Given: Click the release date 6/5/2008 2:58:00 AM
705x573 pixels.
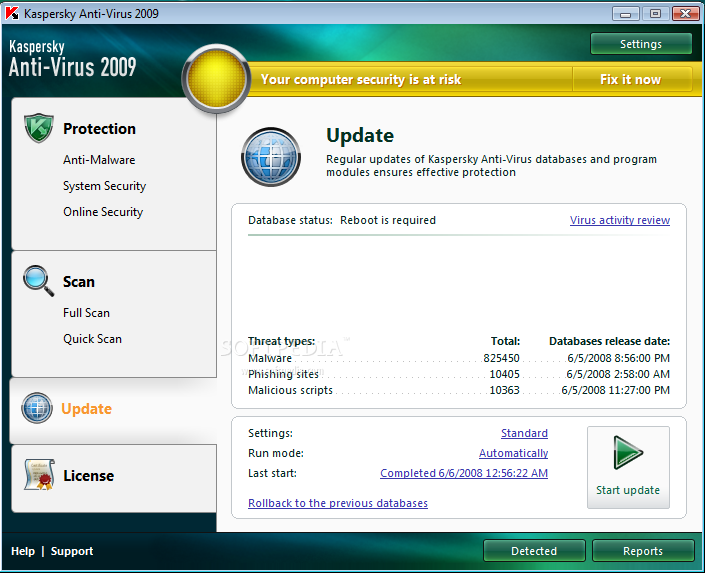Looking at the screenshot, I should click(x=618, y=374).
